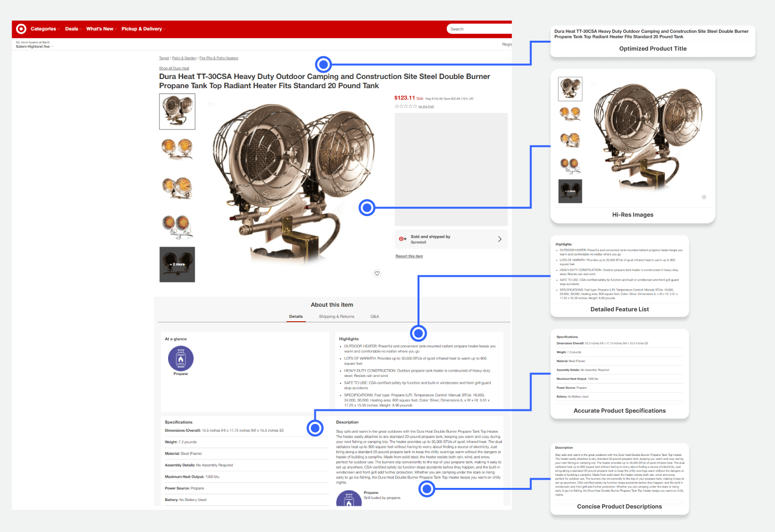This screenshot has height=532, width=775.
Task: Favorite the item with the heart under the main photo
Action: (377, 273)
